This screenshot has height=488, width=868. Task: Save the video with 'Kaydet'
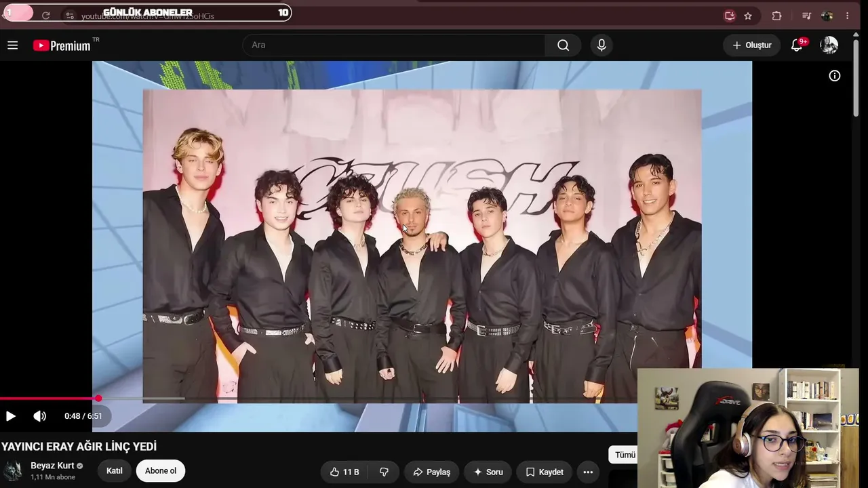[x=545, y=472]
